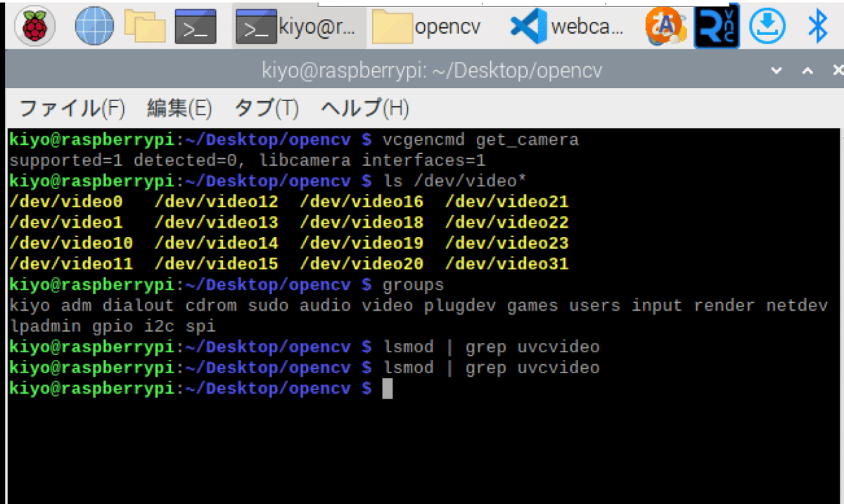This screenshot has width=844, height=504.
Task: Click /dev/video10 in the listing
Action: (x=72, y=244)
